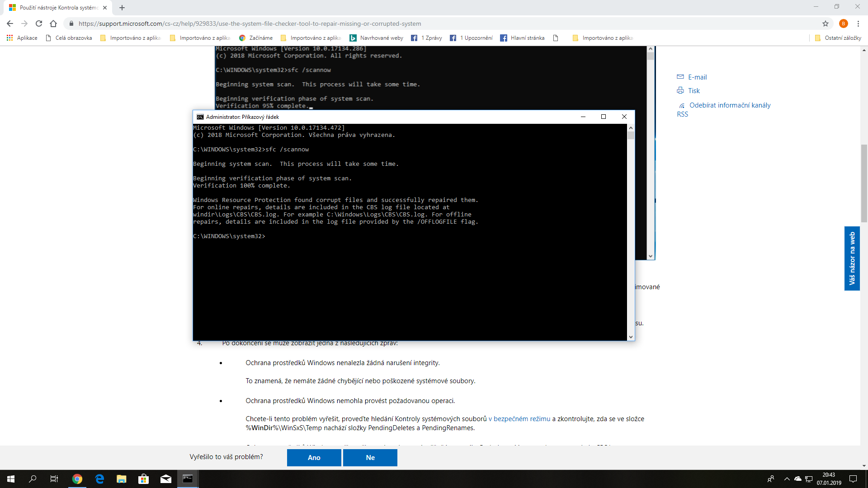Bookmark this page with star icon
The height and width of the screenshot is (488, 868).
pyautogui.click(x=826, y=23)
